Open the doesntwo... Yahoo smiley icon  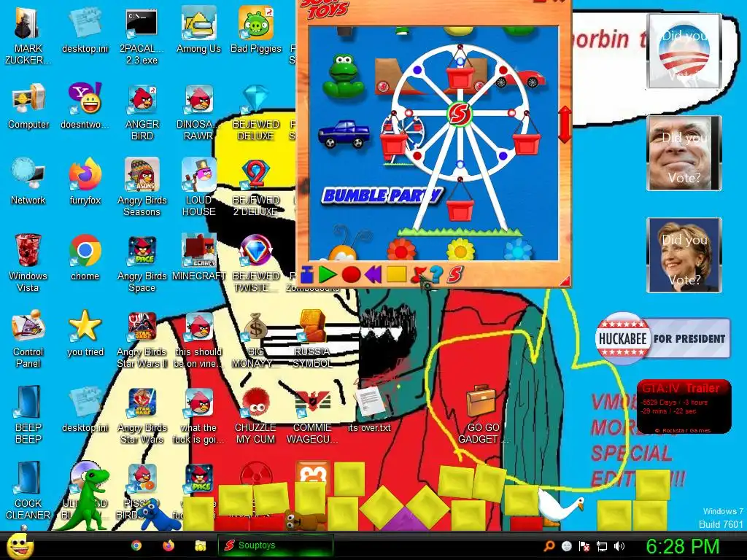85,106
